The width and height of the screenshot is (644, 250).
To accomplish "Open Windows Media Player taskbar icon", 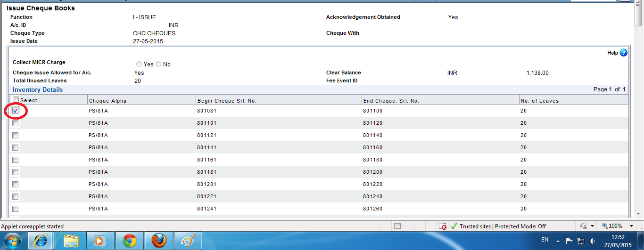I will [100, 241].
